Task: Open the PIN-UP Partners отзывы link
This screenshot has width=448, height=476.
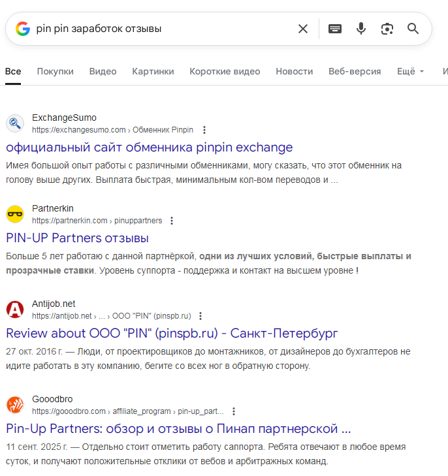Action: tap(77, 238)
